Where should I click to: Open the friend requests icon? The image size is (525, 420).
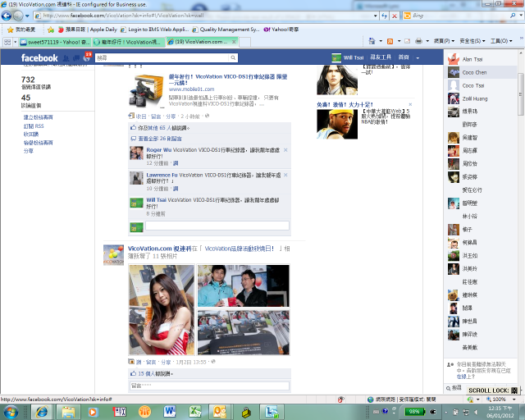[x=66, y=58]
